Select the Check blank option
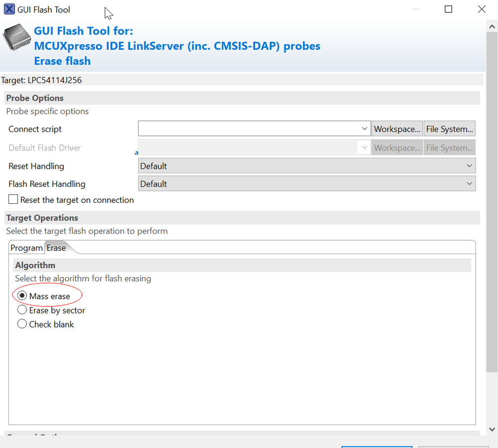The height and width of the screenshot is (448, 498). [x=22, y=324]
